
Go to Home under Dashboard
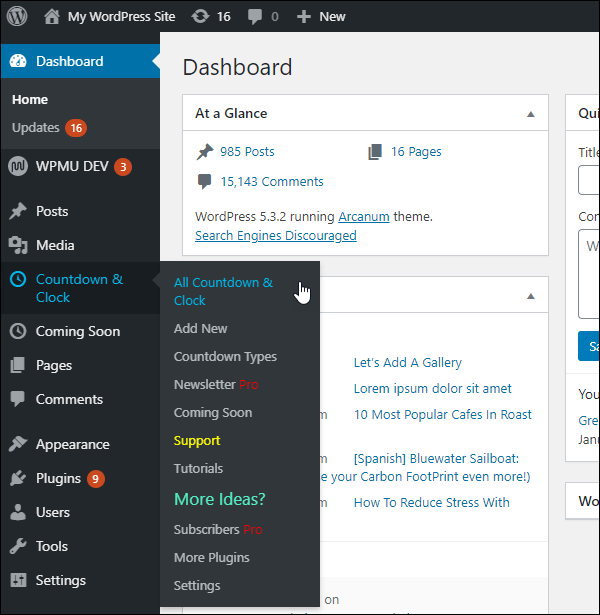click(x=30, y=100)
